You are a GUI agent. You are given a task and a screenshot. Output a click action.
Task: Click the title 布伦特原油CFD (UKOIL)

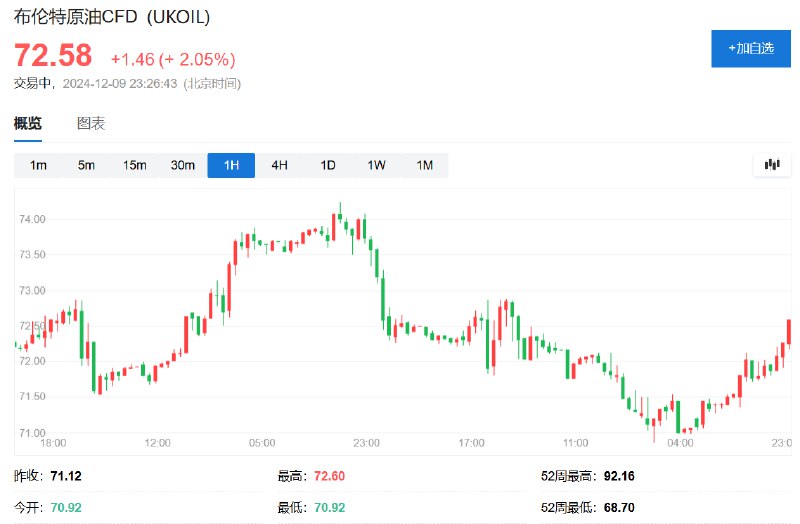point(112,17)
